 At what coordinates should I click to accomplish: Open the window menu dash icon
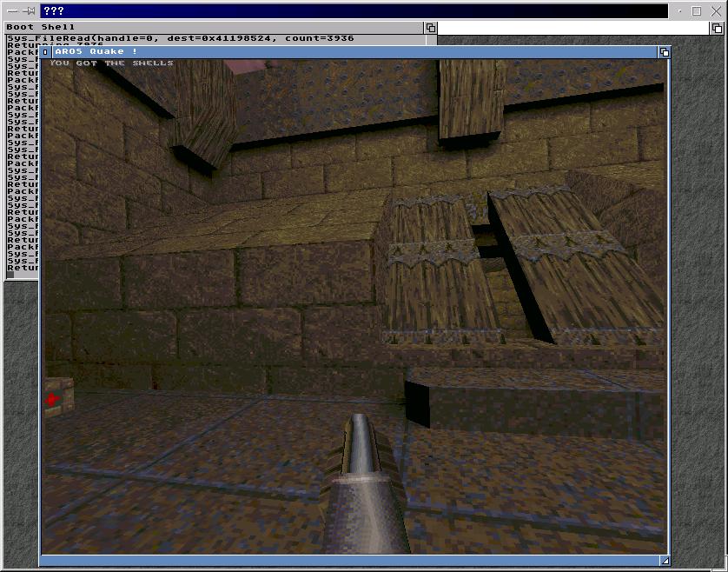pyautogui.click(x=11, y=11)
